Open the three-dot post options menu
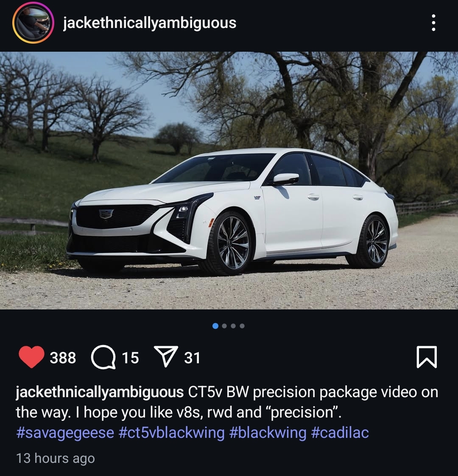Image resolution: width=458 pixels, height=476 pixels. tap(433, 23)
